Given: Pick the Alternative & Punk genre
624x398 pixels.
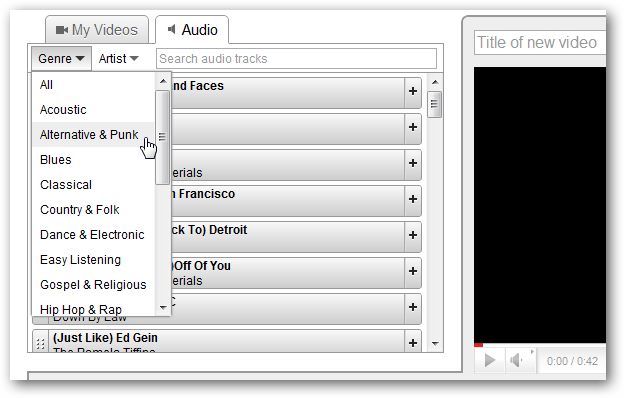Looking at the screenshot, I should tap(93, 135).
